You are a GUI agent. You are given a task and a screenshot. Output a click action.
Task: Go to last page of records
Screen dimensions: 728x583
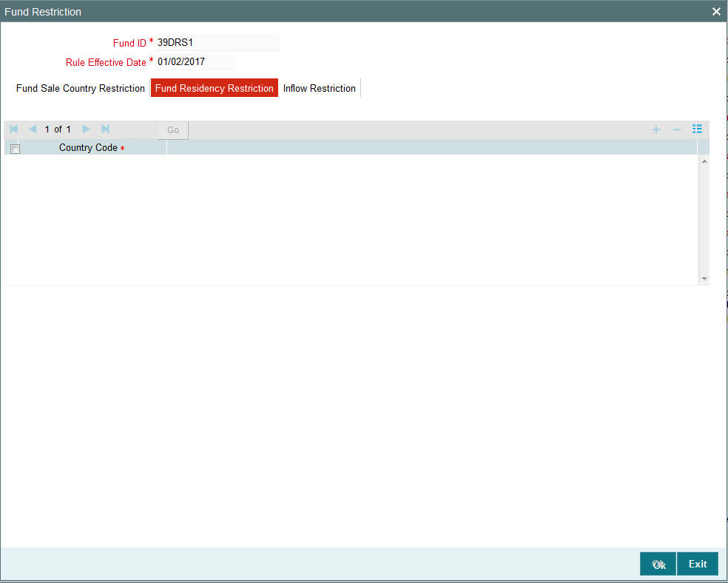[x=105, y=129]
